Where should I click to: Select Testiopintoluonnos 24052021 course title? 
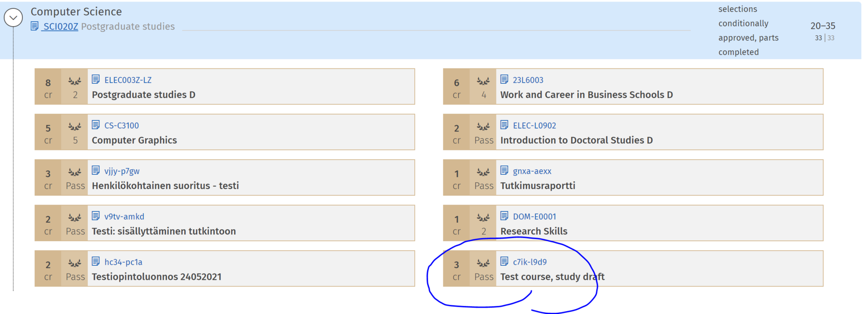156,277
